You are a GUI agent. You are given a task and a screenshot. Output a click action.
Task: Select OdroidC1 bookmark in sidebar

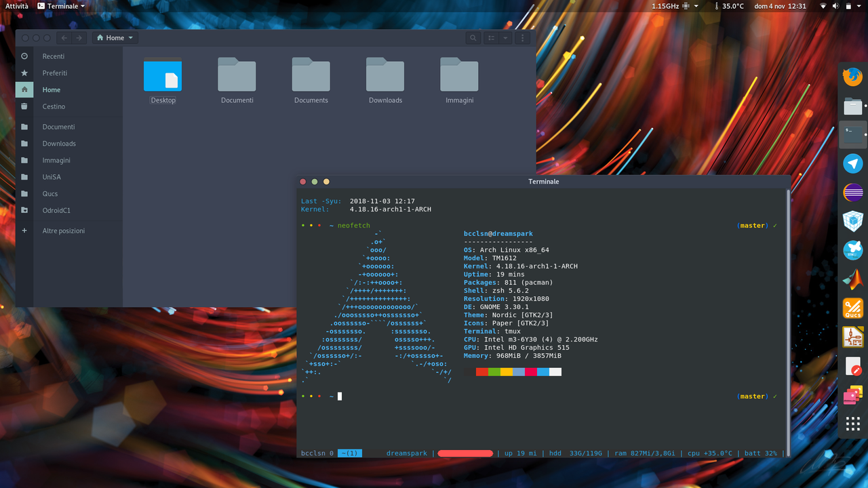point(68,210)
